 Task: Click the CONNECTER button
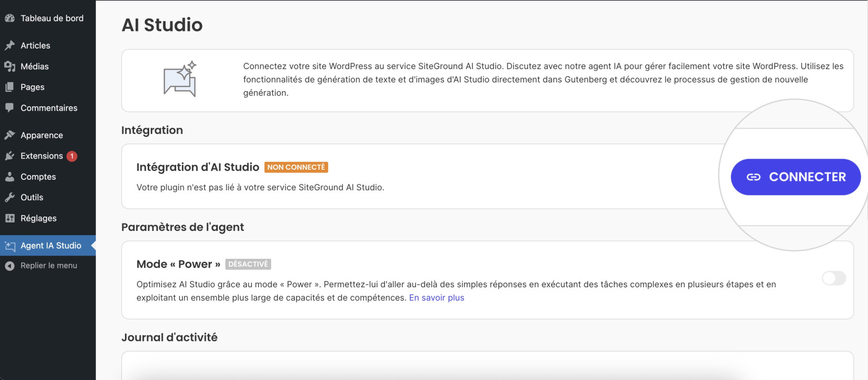coord(796,177)
